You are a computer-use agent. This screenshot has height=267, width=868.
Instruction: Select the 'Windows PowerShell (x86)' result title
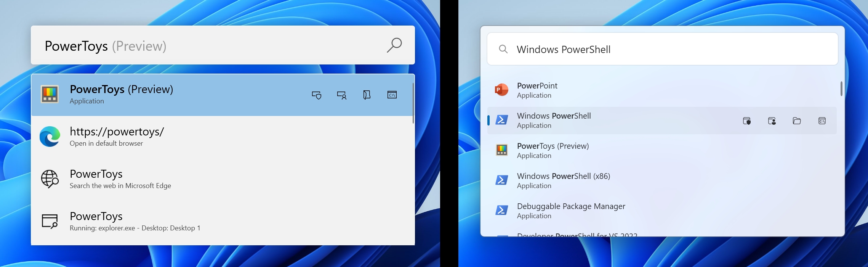[564, 176]
